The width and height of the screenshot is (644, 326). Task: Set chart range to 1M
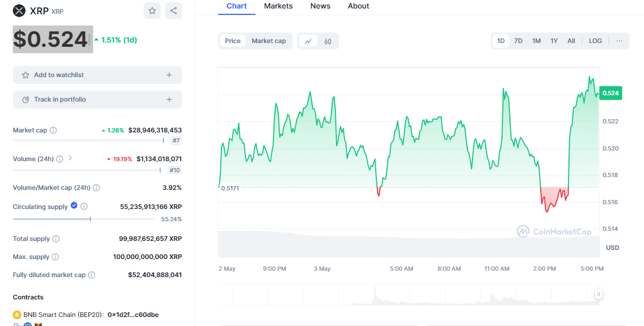536,41
